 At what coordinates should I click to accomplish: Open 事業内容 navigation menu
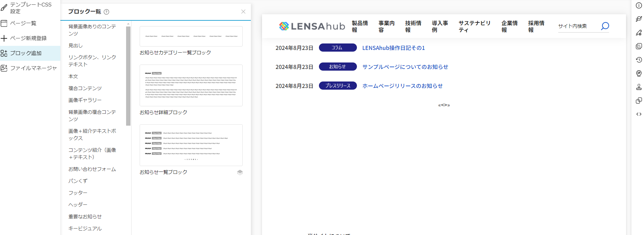pos(386,26)
